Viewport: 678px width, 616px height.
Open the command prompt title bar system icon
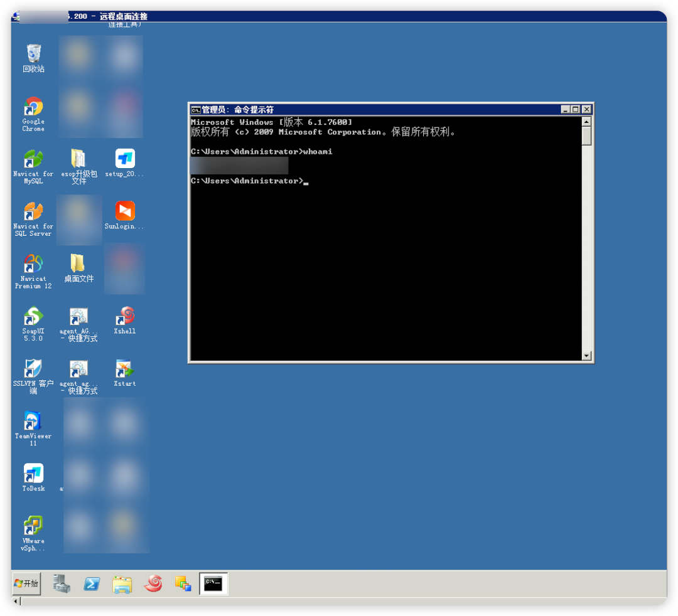tap(195, 110)
